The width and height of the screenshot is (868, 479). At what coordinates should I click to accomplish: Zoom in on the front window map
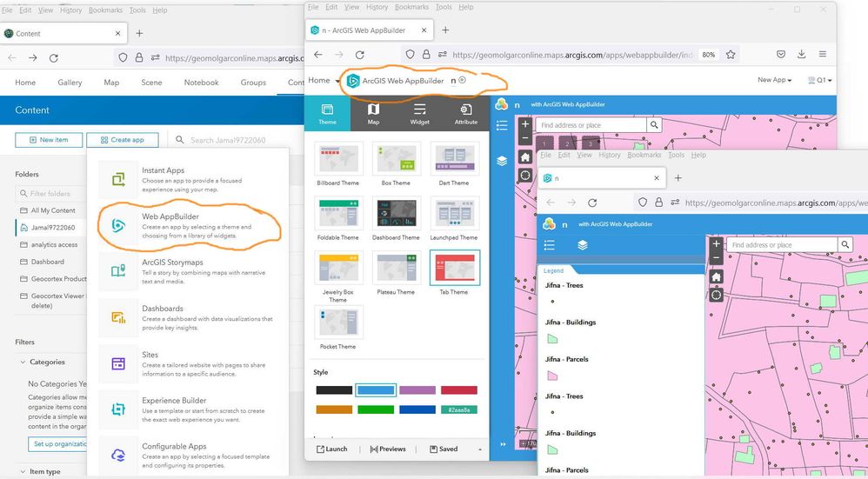click(x=717, y=244)
